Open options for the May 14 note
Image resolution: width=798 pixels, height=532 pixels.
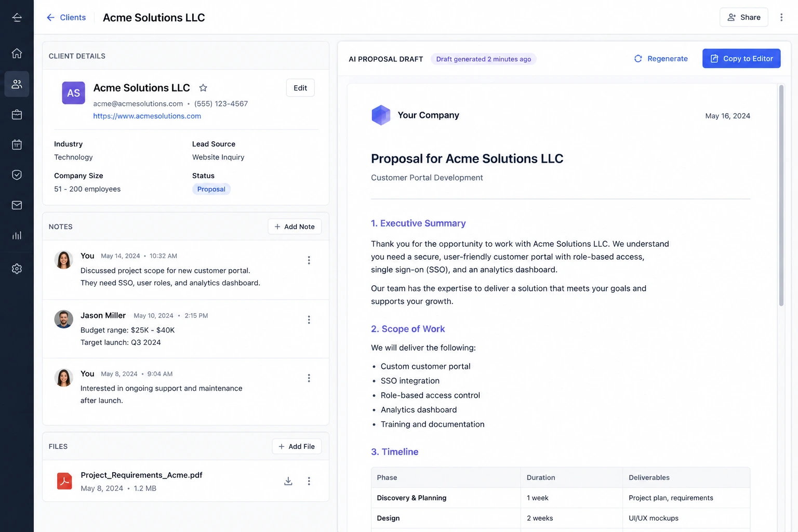pos(309,260)
